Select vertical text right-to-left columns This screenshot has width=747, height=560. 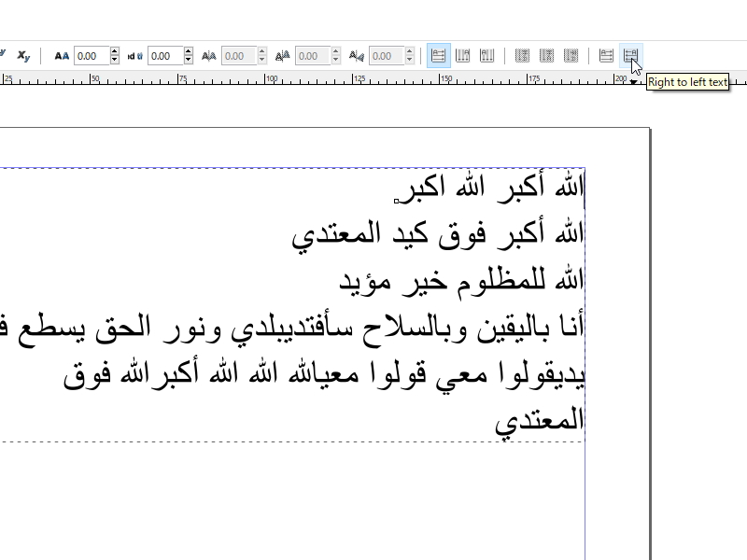462,56
